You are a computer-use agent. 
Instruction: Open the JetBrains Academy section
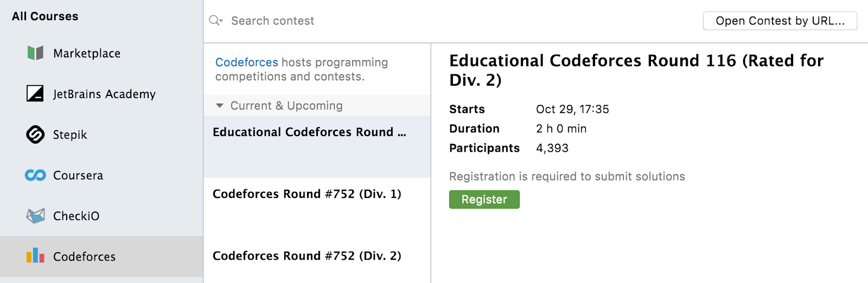[x=104, y=94]
